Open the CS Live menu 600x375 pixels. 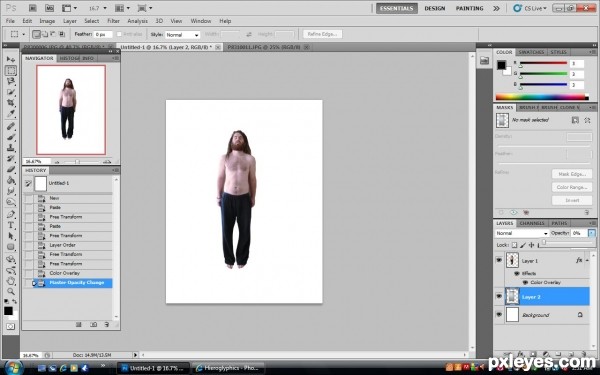530,8
